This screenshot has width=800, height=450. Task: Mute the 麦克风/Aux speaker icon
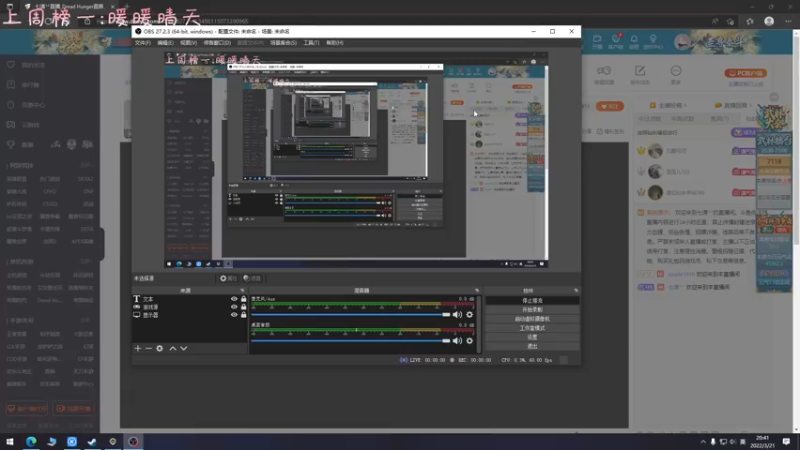(457, 315)
